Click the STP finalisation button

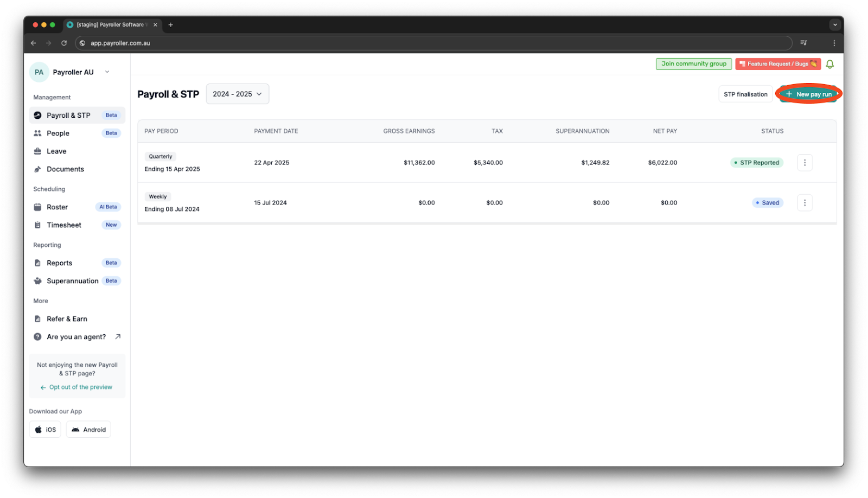(745, 94)
